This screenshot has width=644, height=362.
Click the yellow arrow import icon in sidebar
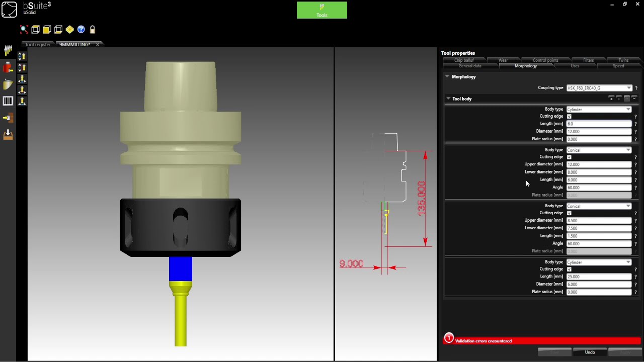(8, 118)
